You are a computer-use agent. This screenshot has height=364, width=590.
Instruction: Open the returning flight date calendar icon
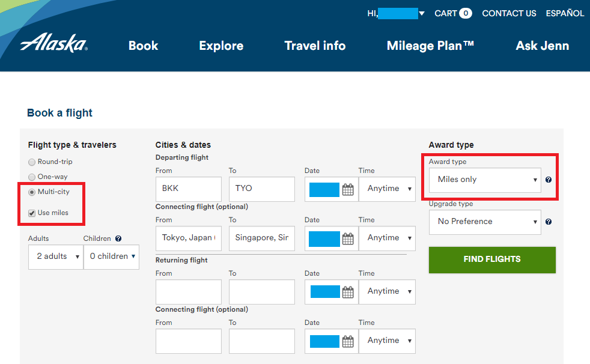pos(348,292)
